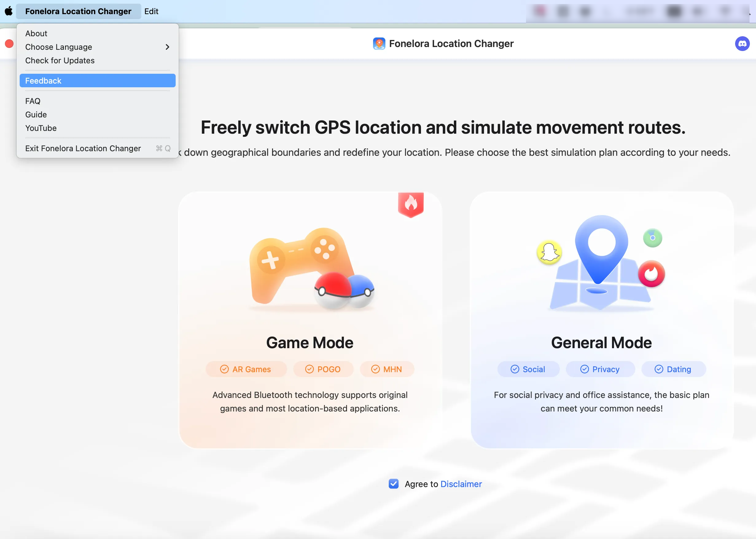Select Check for Updates
Image resolution: width=756 pixels, height=539 pixels.
point(97,61)
